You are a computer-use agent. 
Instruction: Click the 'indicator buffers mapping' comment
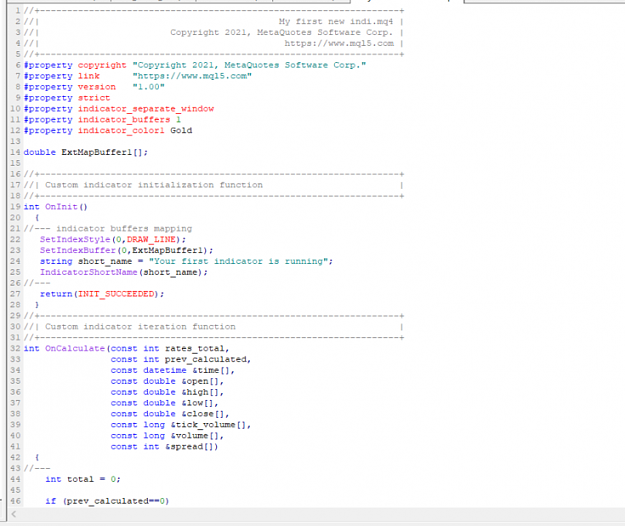pyautogui.click(x=124, y=229)
